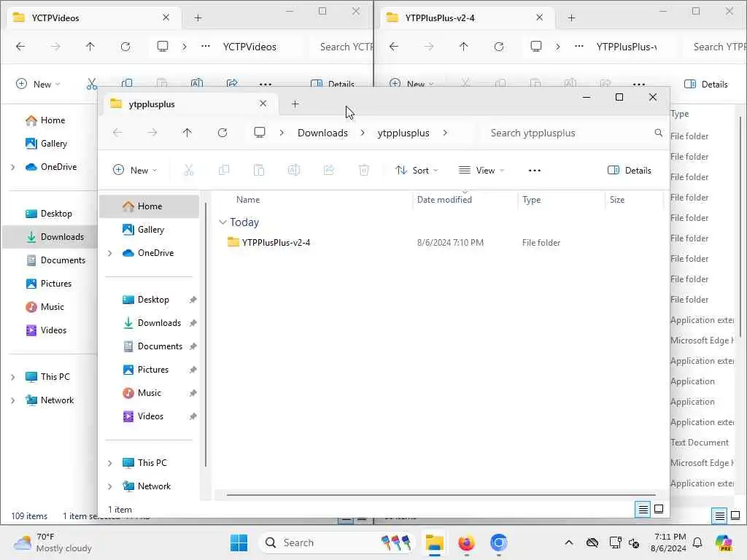Show hidden system tray icons
Image resolution: width=747 pixels, height=560 pixels.
569,542
